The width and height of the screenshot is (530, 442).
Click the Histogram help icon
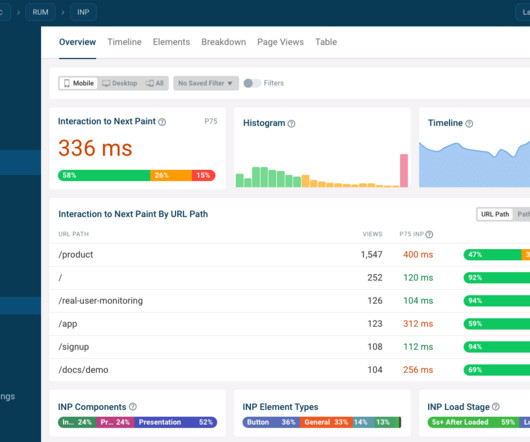coord(291,124)
